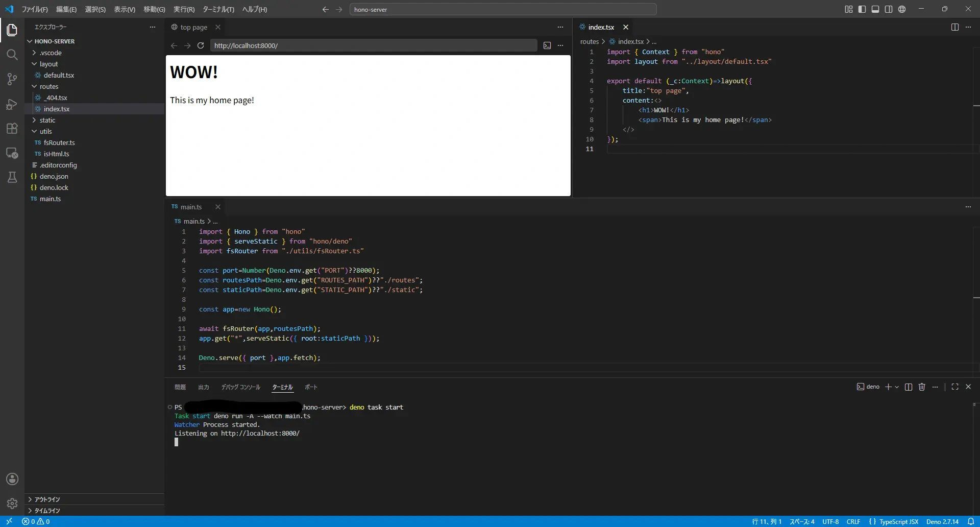Click the Deno 2.7.14 status item
Image resolution: width=980 pixels, height=527 pixels.
(942, 521)
